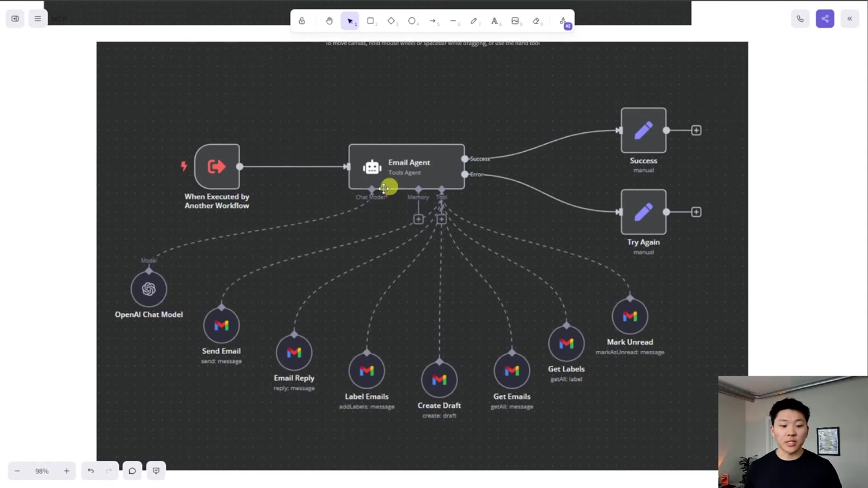This screenshot has height=488, width=868.
Task: Click the OpenAI Chat Model node
Action: coord(149,289)
